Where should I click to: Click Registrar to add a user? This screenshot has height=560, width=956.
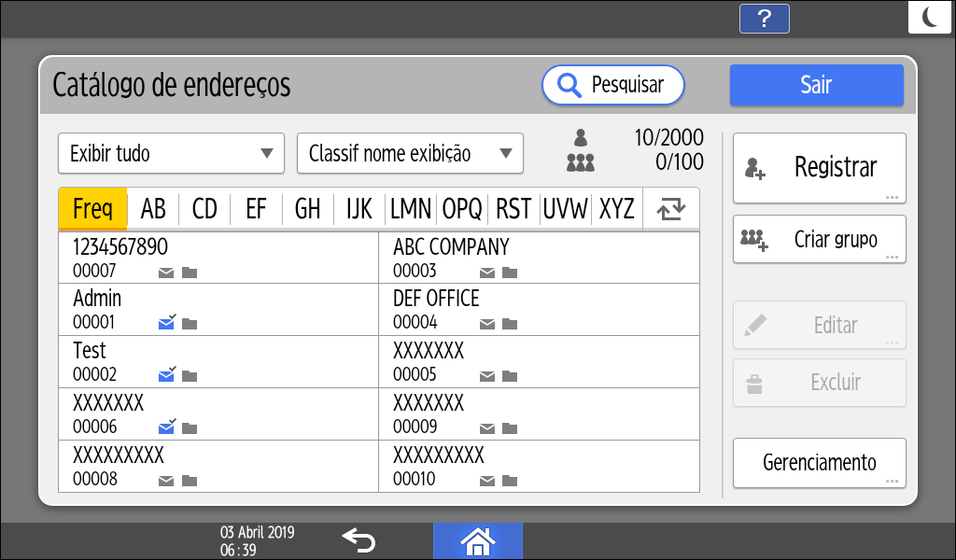[x=819, y=168]
